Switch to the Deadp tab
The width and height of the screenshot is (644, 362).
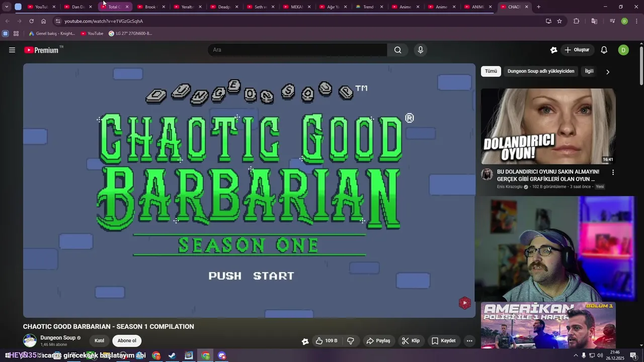(x=224, y=7)
